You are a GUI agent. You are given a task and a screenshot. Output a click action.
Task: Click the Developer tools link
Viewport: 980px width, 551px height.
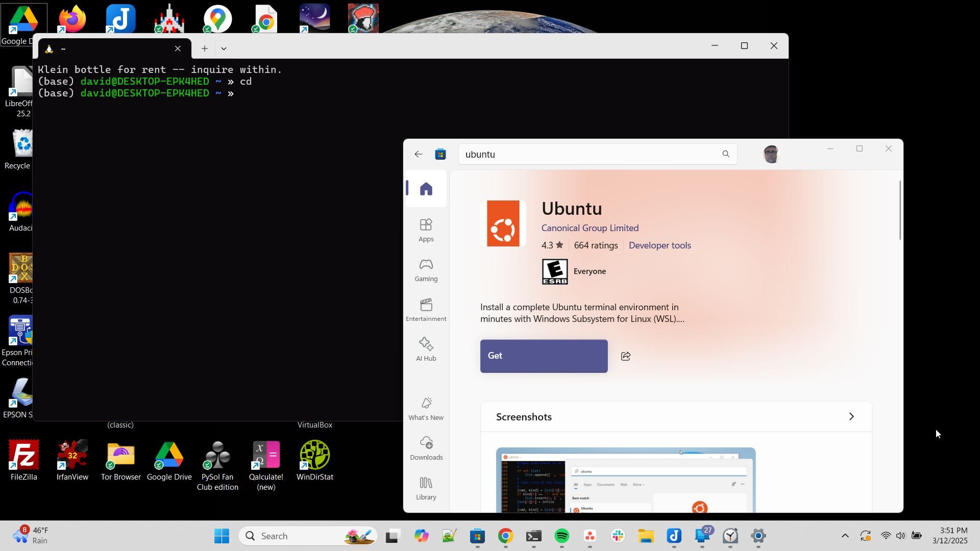coord(659,245)
